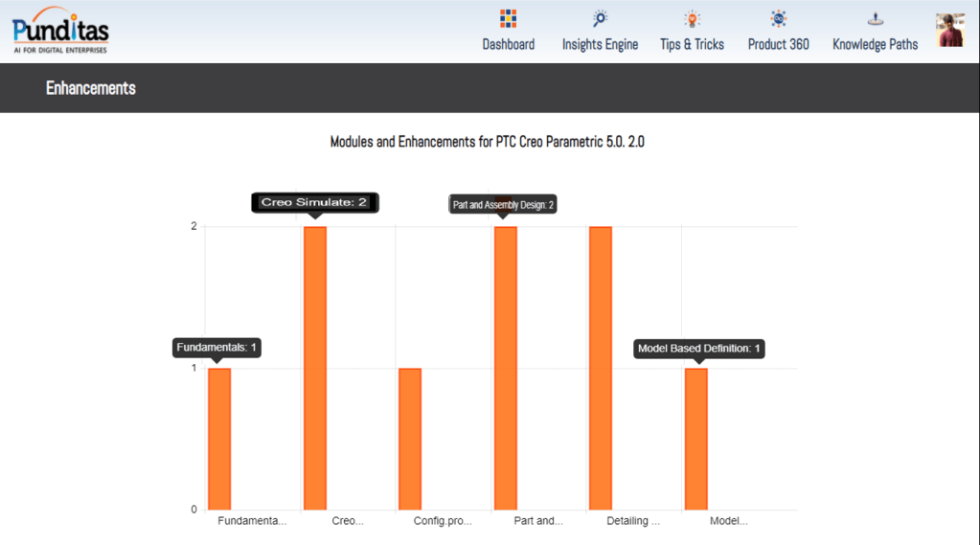The width and height of the screenshot is (980, 545).
Task: Click the Config.pro bar in chart
Action: coord(410,439)
